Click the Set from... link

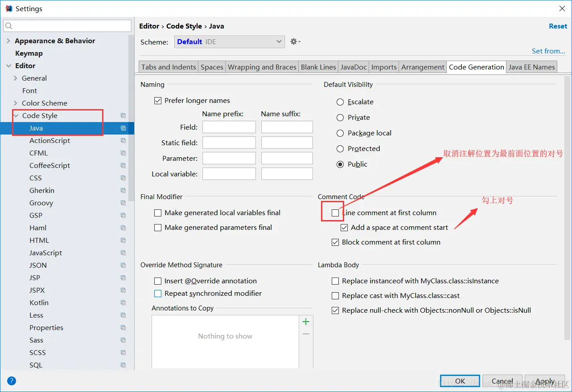(548, 51)
